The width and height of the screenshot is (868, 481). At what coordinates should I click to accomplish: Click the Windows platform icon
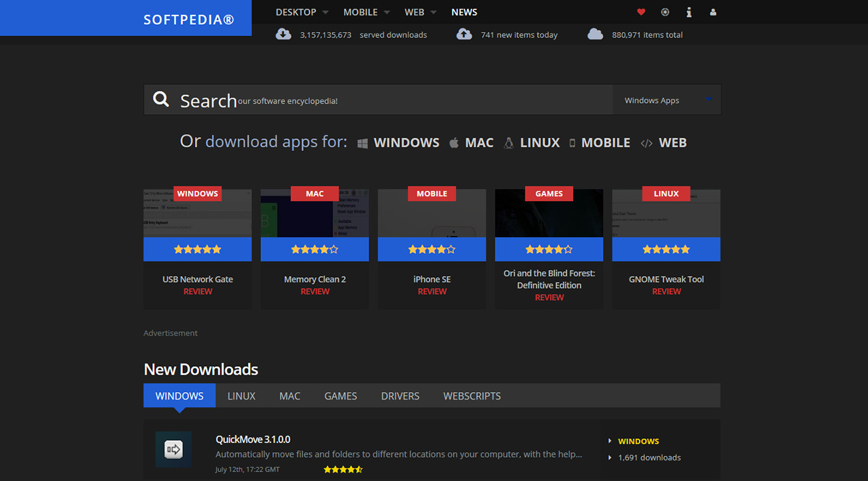(x=363, y=142)
